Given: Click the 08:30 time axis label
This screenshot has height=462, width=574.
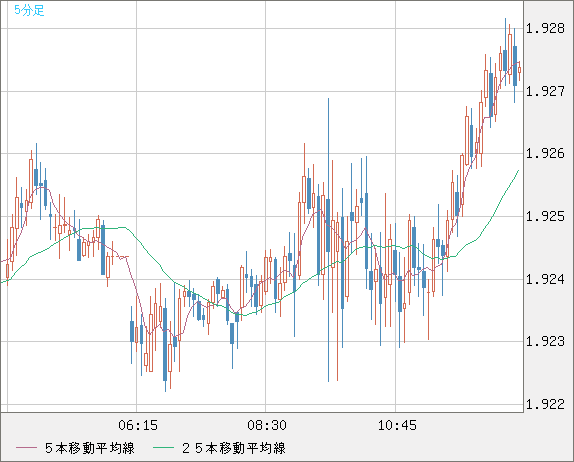Looking at the screenshot, I should (267, 425).
